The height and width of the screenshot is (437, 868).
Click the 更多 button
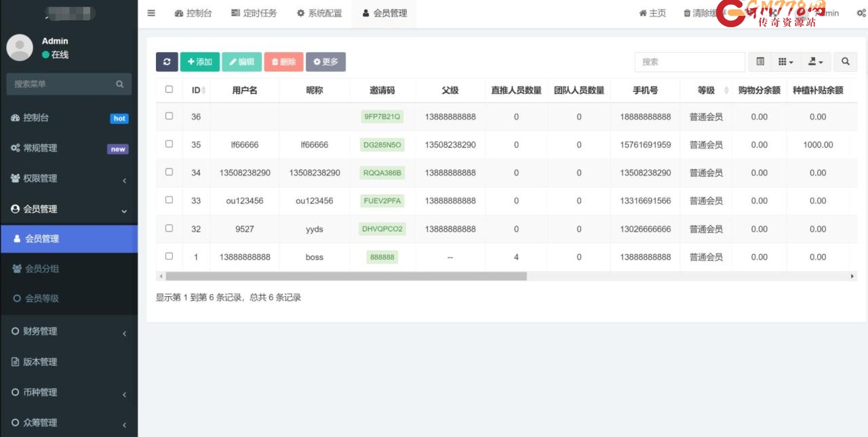point(325,62)
